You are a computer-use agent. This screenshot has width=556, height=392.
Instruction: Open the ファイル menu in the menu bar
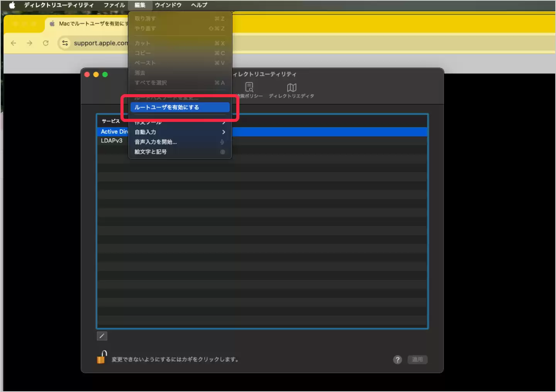pos(114,5)
